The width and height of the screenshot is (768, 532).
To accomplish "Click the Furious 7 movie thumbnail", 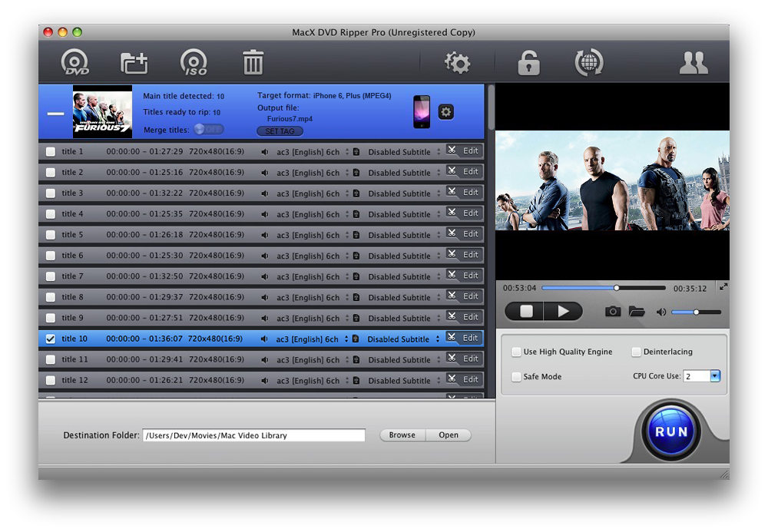I will coord(102,111).
